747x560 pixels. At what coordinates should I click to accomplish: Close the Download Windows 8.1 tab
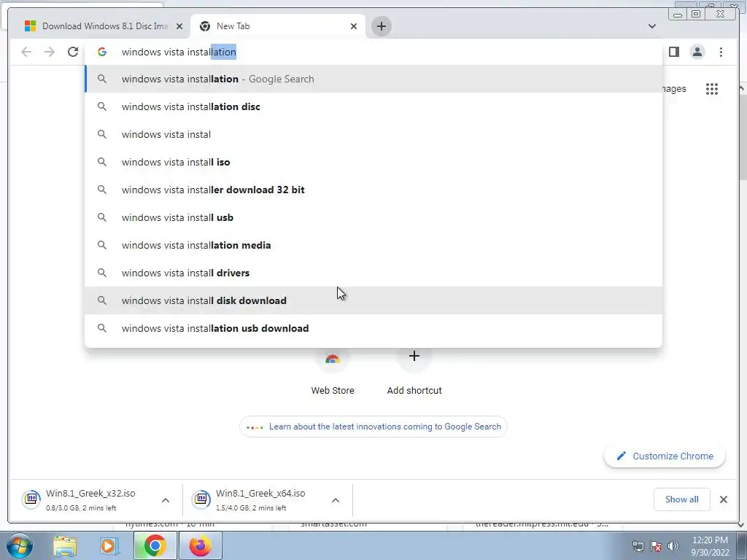(179, 26)
